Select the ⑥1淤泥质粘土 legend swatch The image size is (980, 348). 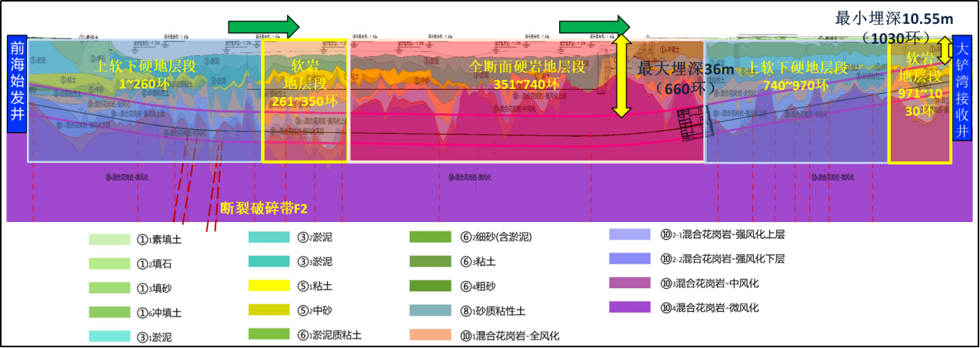[270, 333]
